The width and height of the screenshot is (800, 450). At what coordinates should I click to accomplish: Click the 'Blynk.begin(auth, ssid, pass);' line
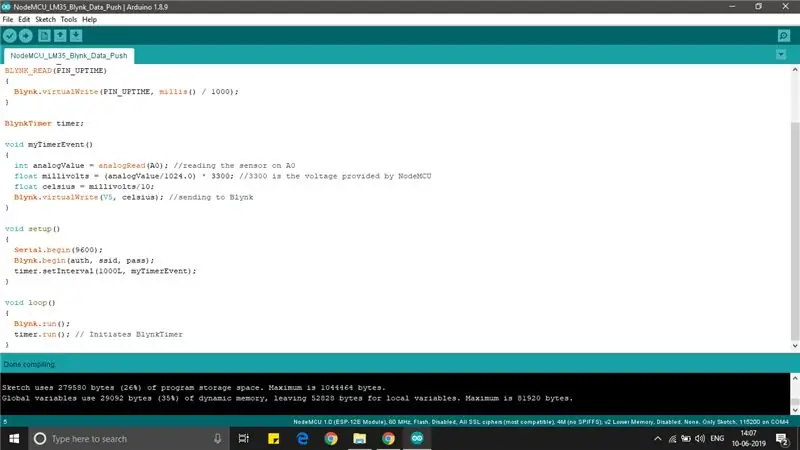(x=84, y=260)
